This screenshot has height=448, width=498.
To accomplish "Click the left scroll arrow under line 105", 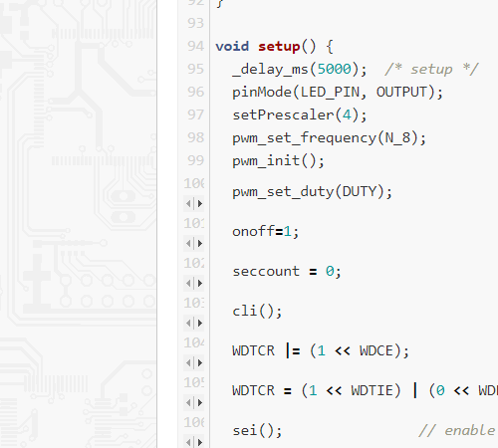I will coord(188,403).
